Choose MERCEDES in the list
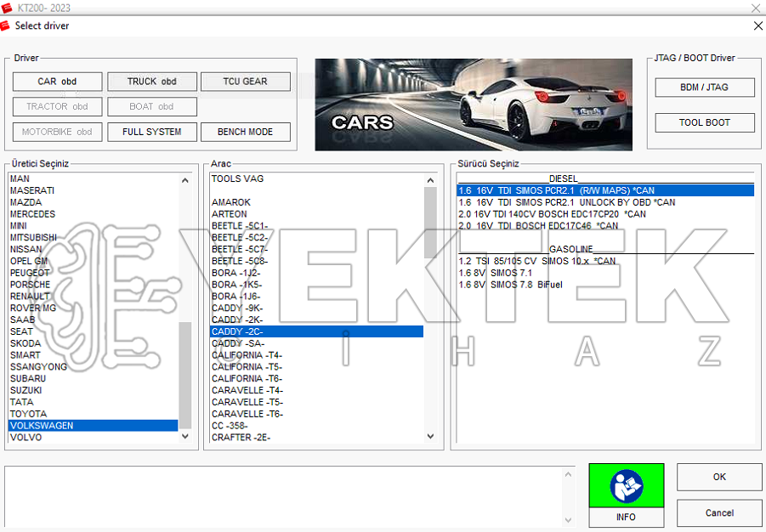Screen dimensions: 766x532 93,214
